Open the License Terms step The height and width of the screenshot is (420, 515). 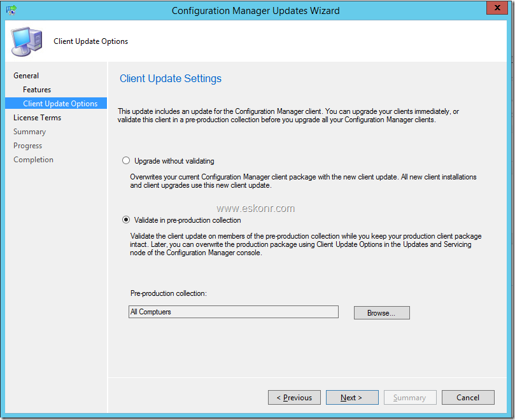pos(37,118)
